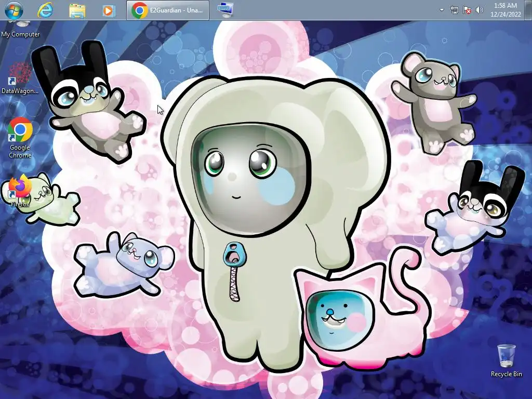Select the Google Chrome desktop shortcut
This screenshot has width=532, height=399.
[x=20, y=138]
